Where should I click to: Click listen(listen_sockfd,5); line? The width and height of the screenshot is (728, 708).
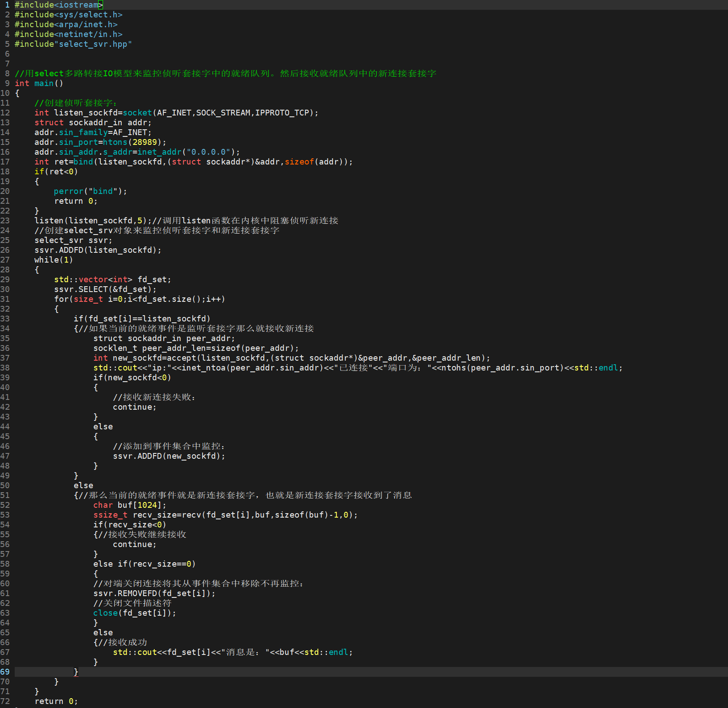[186, 221]
